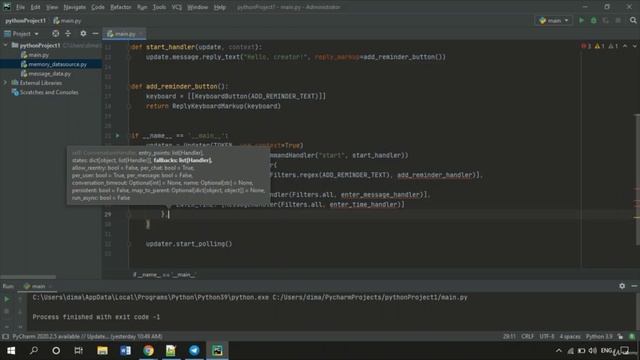Hide the Project tool window
The image size is (640, 360).
(95, 34)
